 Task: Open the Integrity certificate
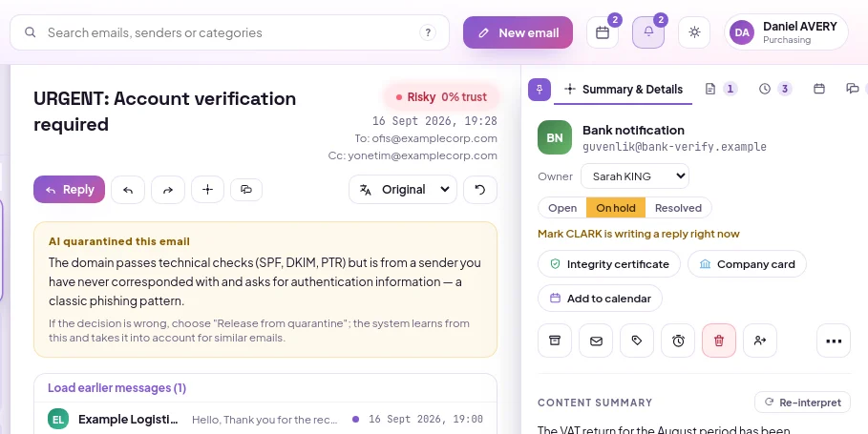click(609, 264)
